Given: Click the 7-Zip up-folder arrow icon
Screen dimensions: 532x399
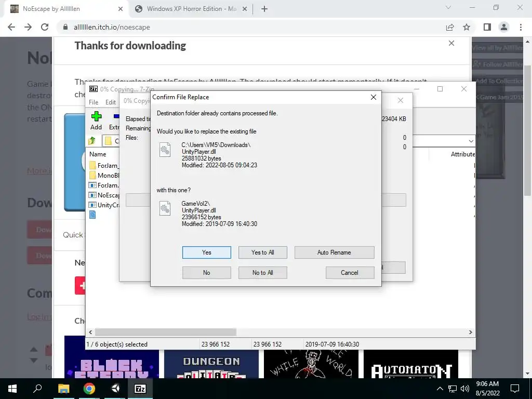Looking at the screenshot, I should pos(92,140).
